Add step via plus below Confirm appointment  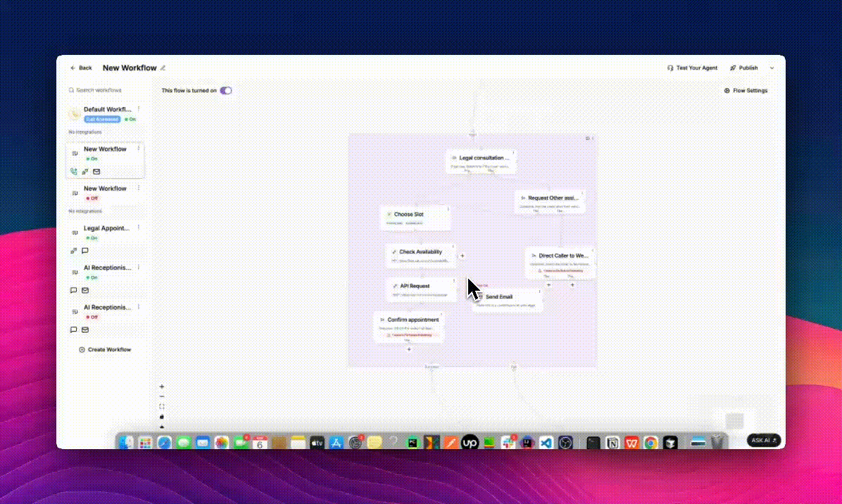point(408,349)
